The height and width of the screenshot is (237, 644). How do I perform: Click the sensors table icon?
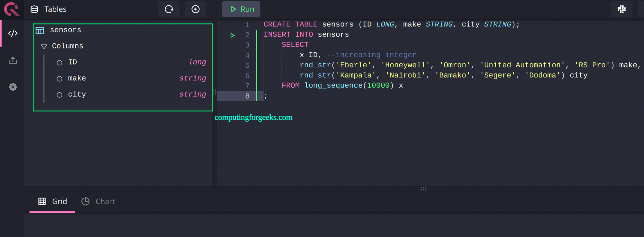pos(40,30)
